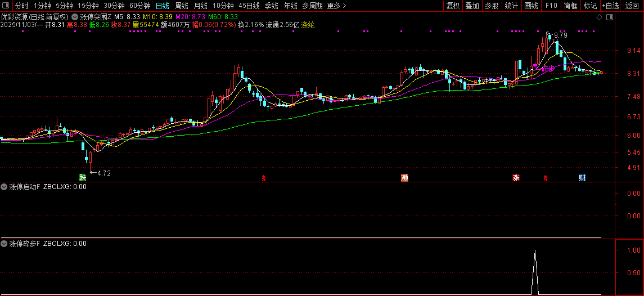Switch to 分时 intraday view
This screenshot has height=296, width=644.
click(22, 6)
